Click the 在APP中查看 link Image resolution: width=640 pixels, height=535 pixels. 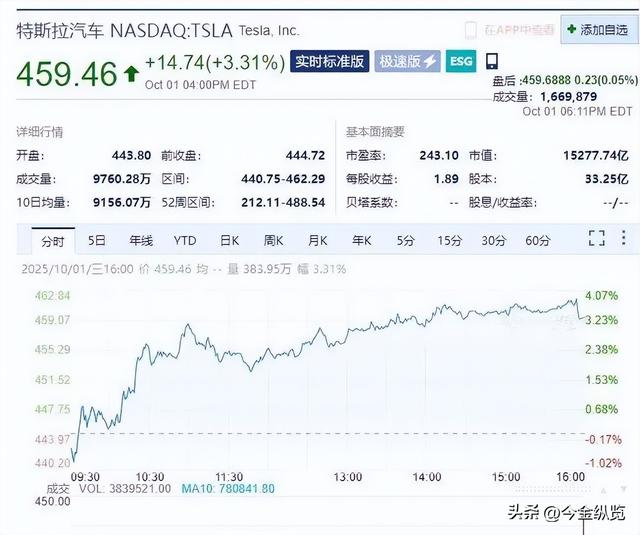coord(519,30)
